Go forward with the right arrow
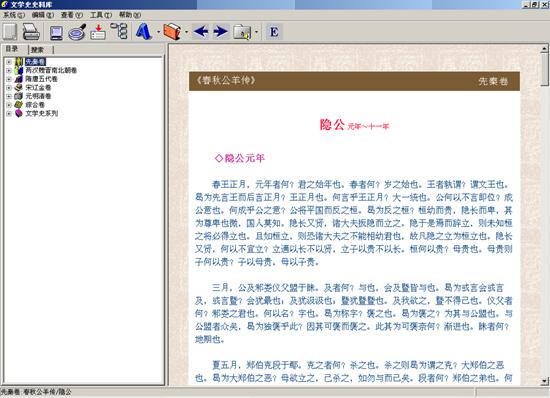Screen dimensions: 550x398 (221, 32)
